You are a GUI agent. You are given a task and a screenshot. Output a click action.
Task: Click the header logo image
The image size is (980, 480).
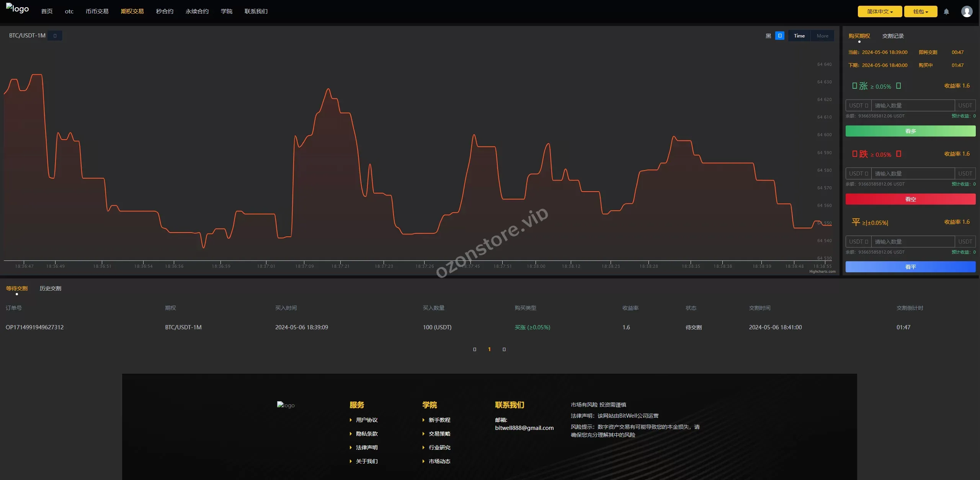(17, 8)
